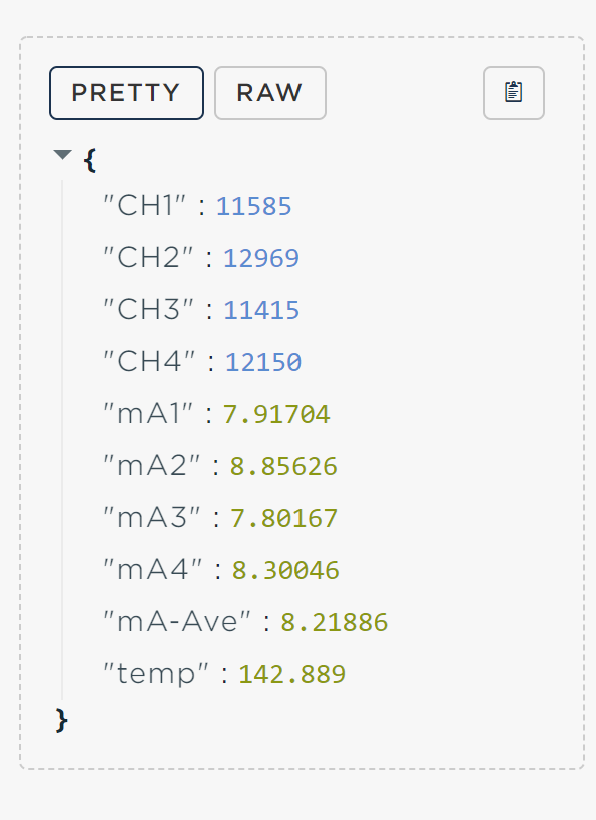This screenshot has height=820, width=596.
Task: Select mA4 value 8.30046
Action: [x=285, y=571]
